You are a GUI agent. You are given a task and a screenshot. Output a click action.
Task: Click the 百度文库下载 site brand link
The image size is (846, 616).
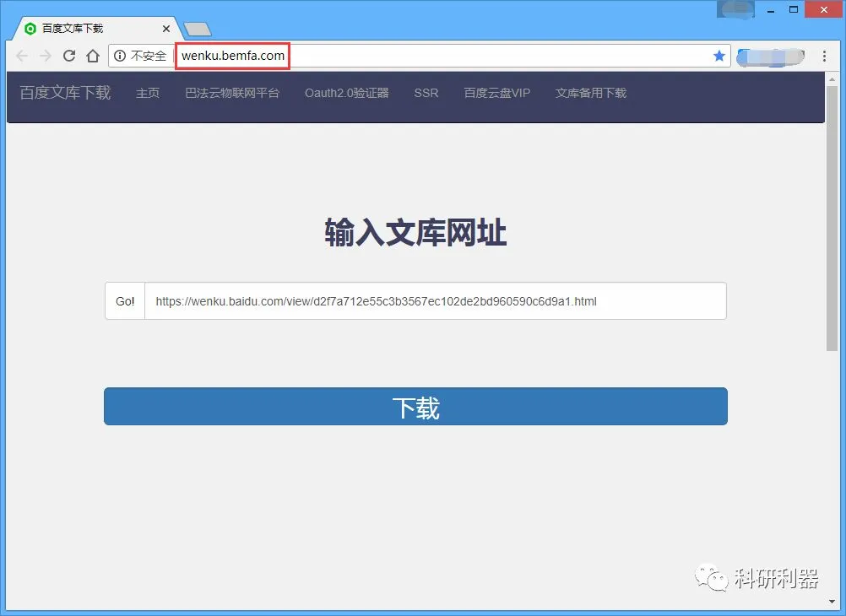click(65, 93)
